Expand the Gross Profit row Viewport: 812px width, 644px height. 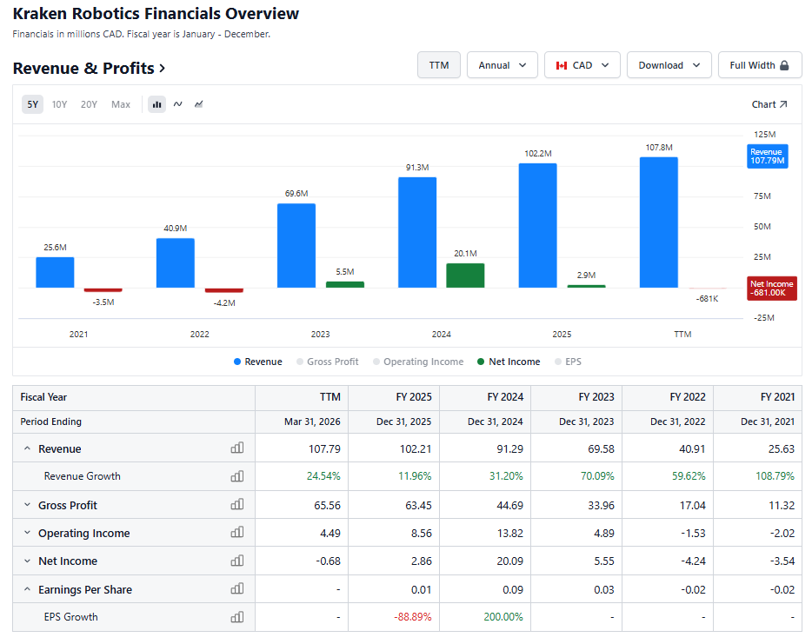click(28, 505)
